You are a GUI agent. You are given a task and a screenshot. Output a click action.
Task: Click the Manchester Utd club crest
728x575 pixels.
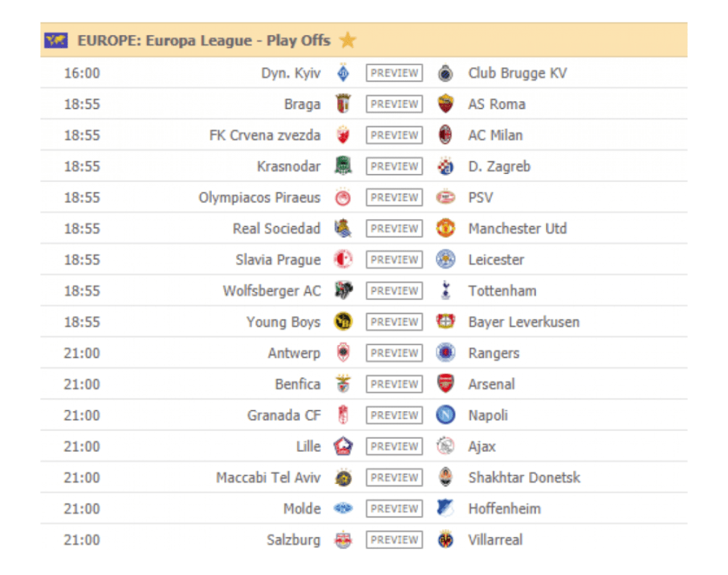tap(446, 229)
